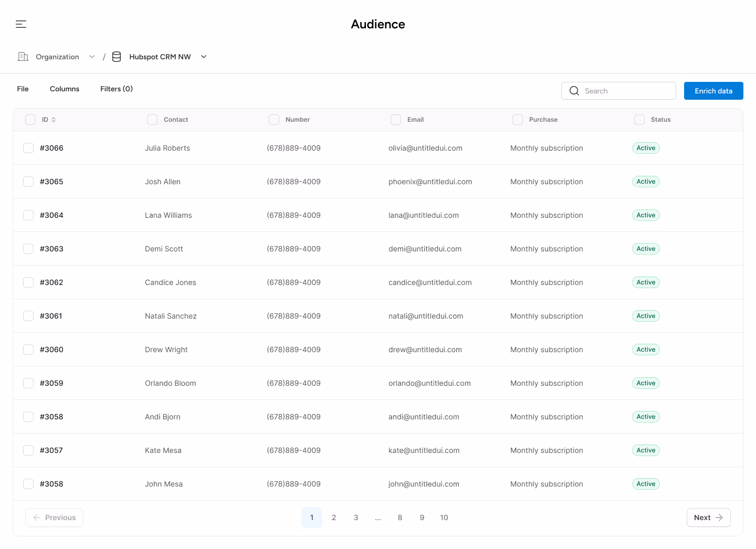The width and height of the screenshot is (756, 549).
Task: Expand the Organization dropdown
Action: [x=92, y=56]
